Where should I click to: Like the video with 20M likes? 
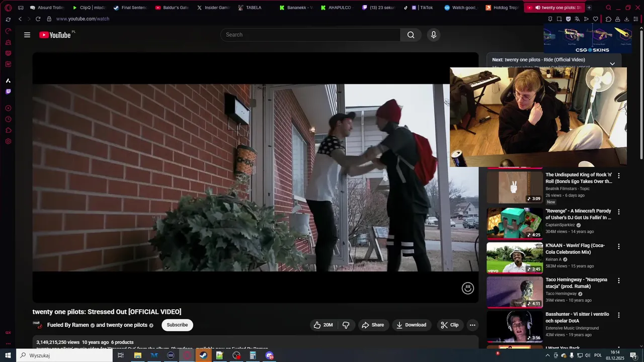pyautogui.click(x=323, y=325)
